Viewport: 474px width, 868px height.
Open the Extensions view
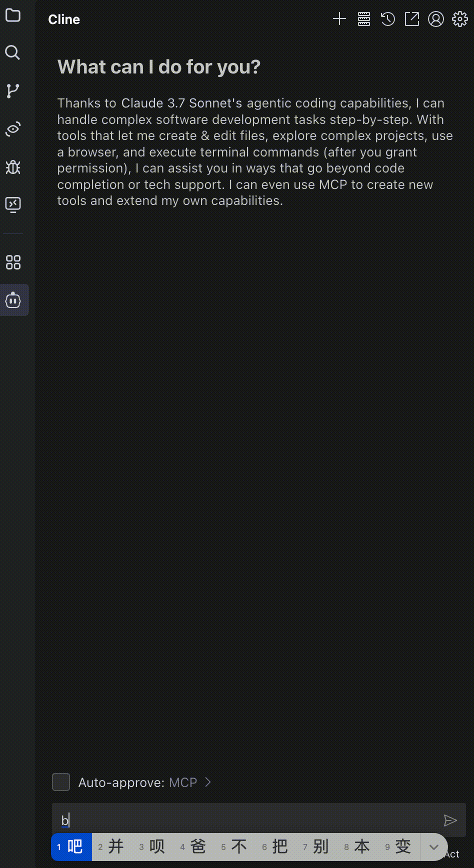tap(13, 262)
